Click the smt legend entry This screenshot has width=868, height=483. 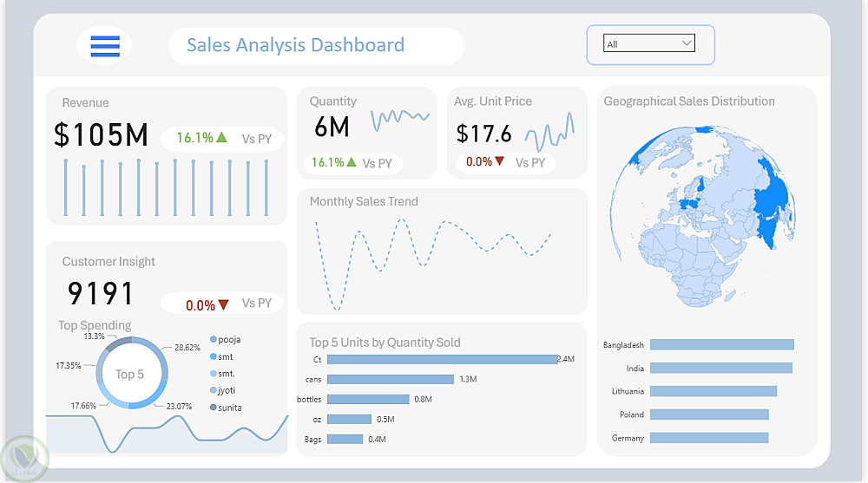click(221, 357)
